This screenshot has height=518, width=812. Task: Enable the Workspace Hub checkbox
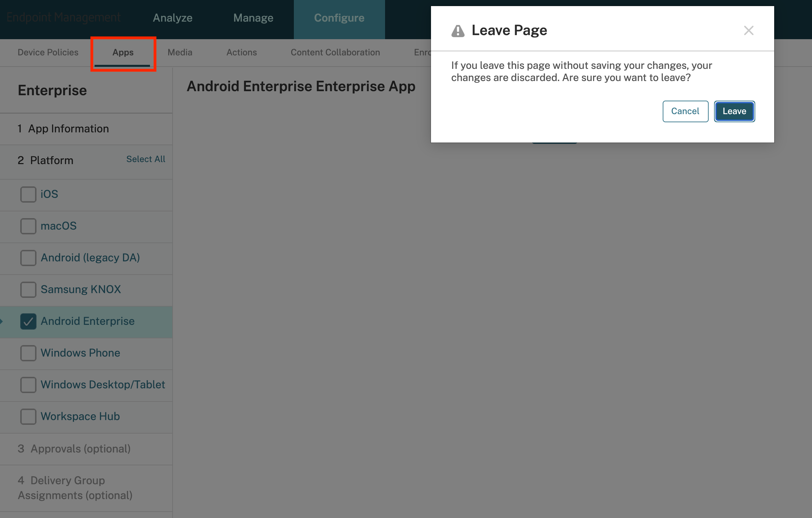28,417
